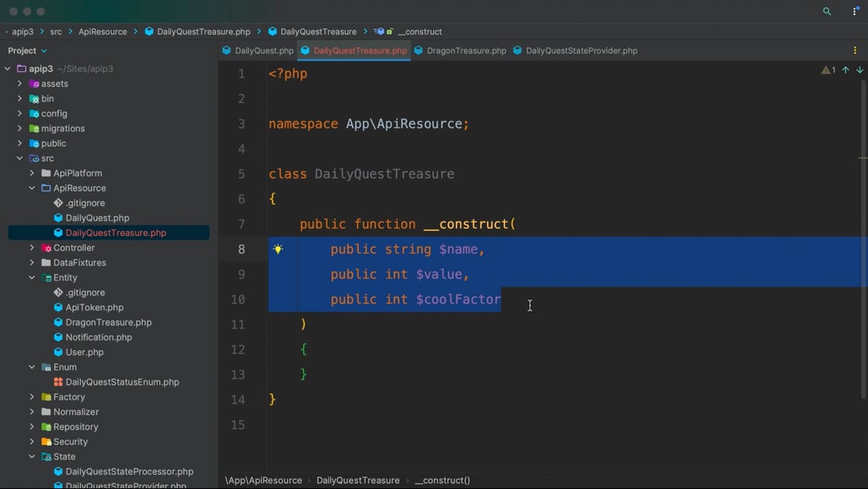Click the lightbulb quick-fix icon on line 8

pyautogui.click(x=278, y=249)
